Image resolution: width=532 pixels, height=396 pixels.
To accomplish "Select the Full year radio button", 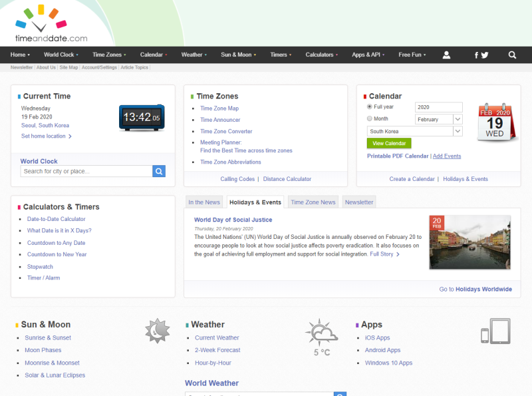I will 370,106.
